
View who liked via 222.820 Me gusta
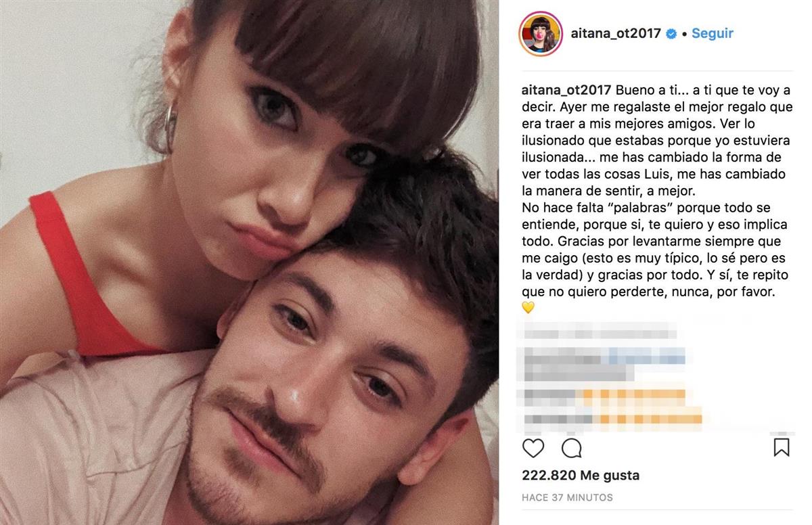tap(581, 476)
